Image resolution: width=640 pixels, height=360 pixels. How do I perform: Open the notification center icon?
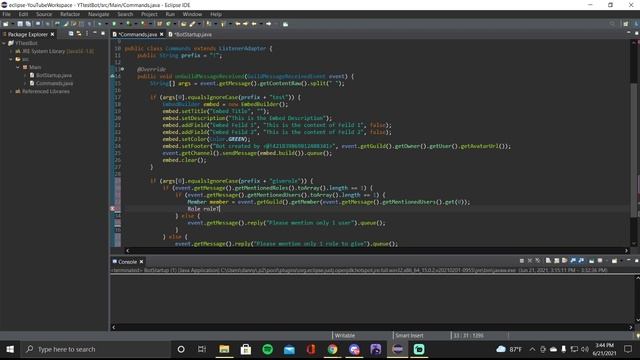pos(628,349)
